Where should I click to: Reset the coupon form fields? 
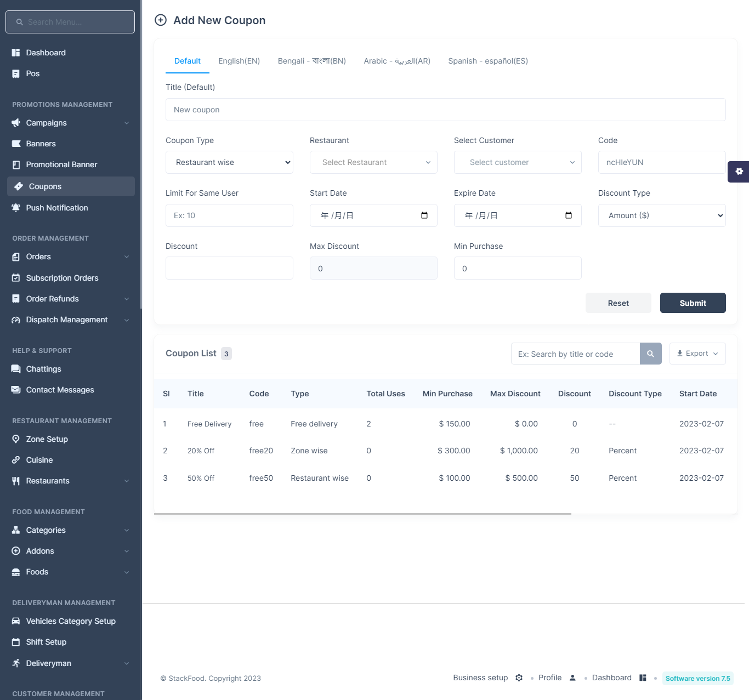[619, 303]
